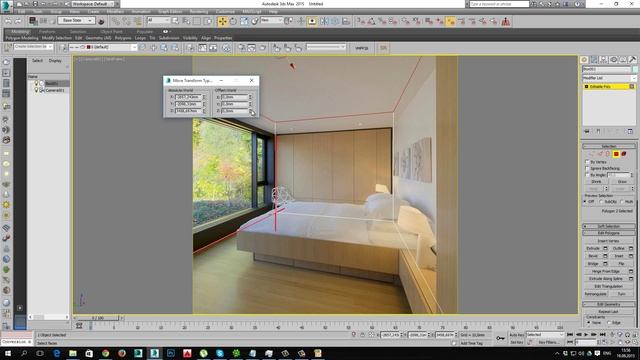Viewport: 640px width, 360px height.
Task: Render with the teapot icon next to Base State
Action: [101, 21]
